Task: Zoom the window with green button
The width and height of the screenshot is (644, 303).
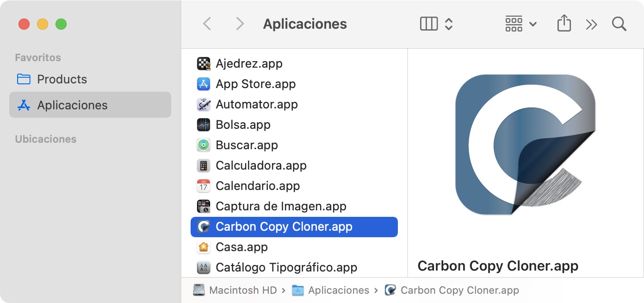Action: click(61, 24)
